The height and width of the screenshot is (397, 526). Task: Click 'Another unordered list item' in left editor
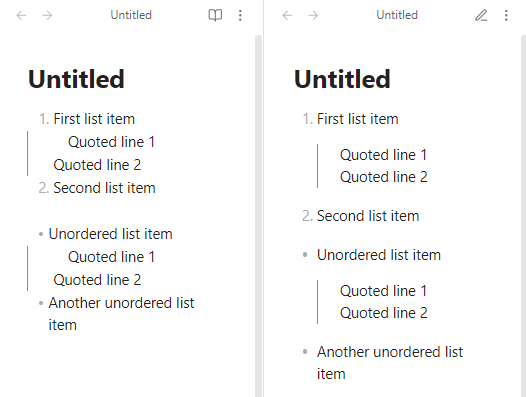(121, 314)
